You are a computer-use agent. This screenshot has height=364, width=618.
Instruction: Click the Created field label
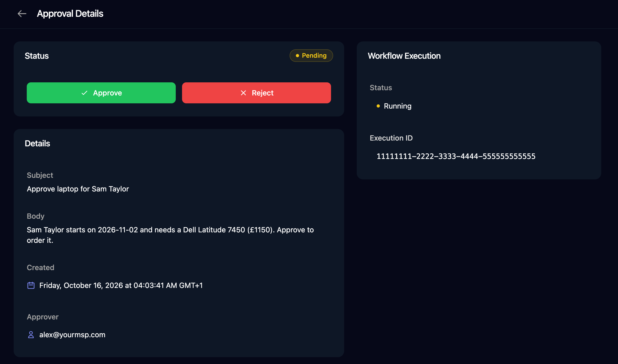[40, 267]
